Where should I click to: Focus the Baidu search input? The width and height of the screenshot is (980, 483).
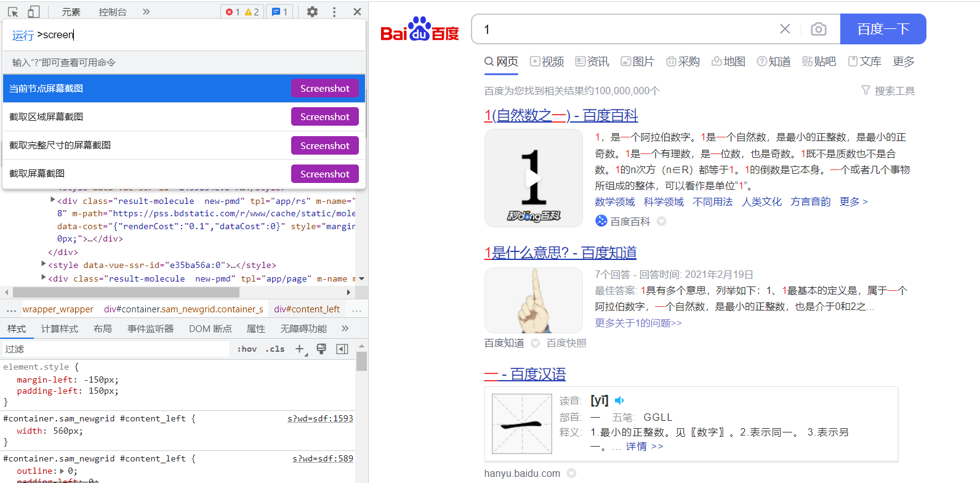coord(625,29)
